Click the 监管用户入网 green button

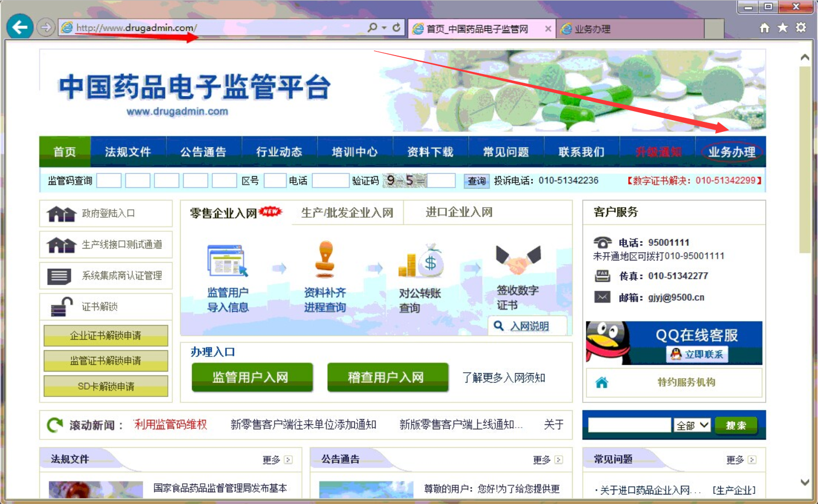(252, 378)
